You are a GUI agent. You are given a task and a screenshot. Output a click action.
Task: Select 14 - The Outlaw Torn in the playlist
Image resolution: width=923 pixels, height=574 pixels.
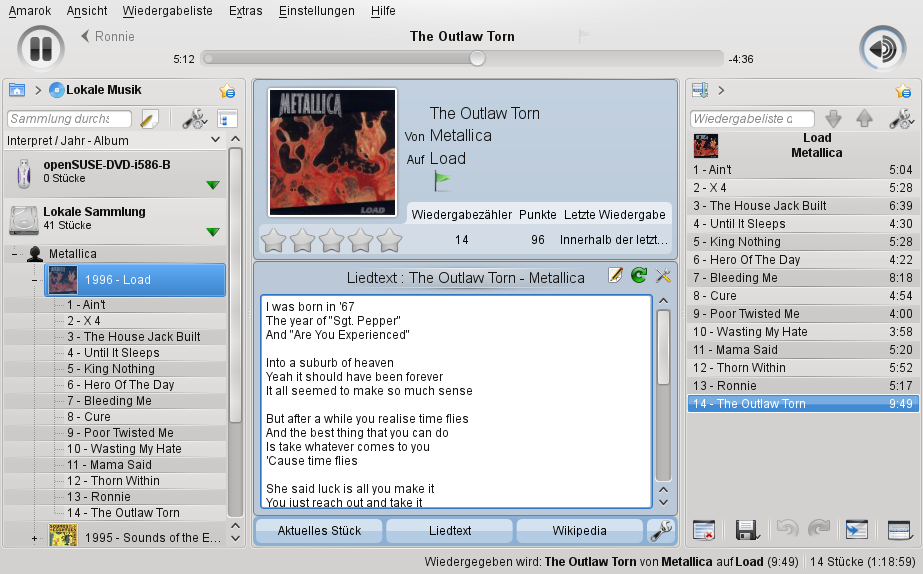click(803, 404)
